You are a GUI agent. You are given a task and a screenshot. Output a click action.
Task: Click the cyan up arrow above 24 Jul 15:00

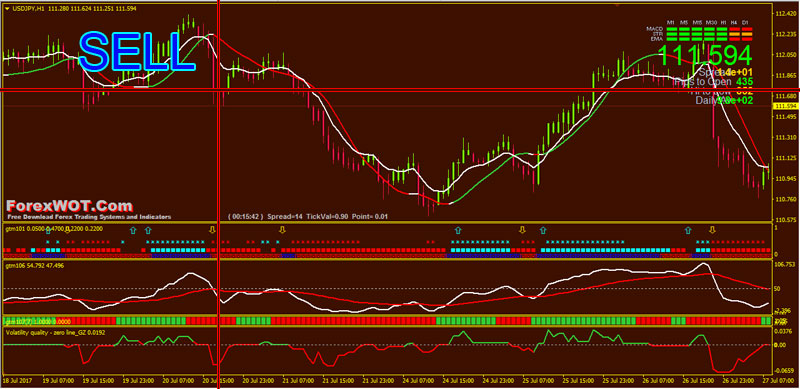click(457, 230)
